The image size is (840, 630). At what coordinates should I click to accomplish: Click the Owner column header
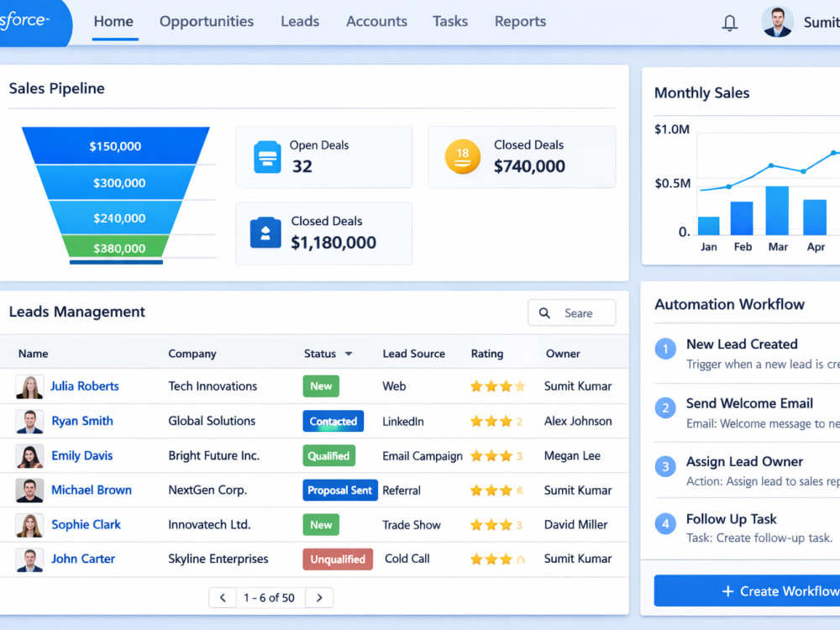click(563, 354)
